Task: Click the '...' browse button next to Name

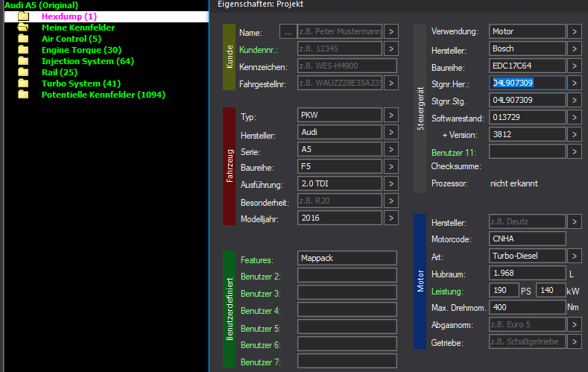Action: (x=288, y=31)
